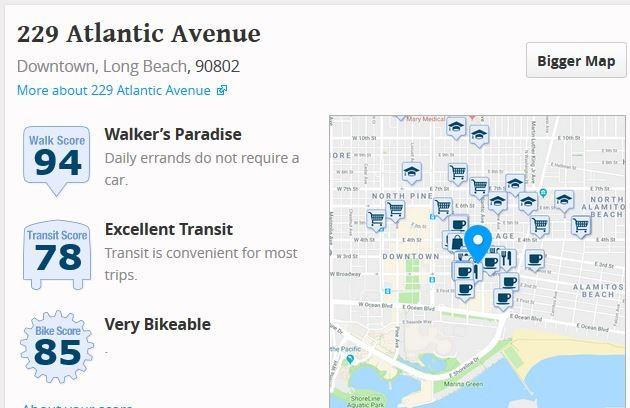630x408 pixels.
Task: Click the Very Bikeable heading
Action: point(157,325)
